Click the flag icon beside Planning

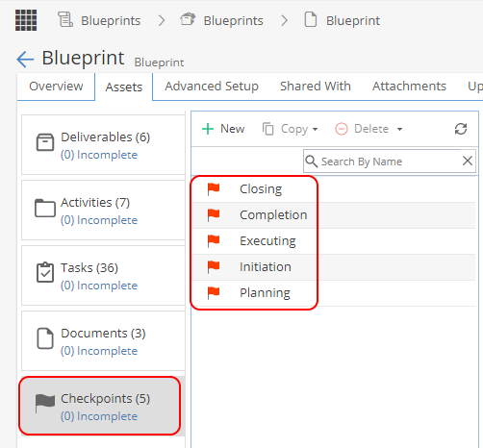214,292
